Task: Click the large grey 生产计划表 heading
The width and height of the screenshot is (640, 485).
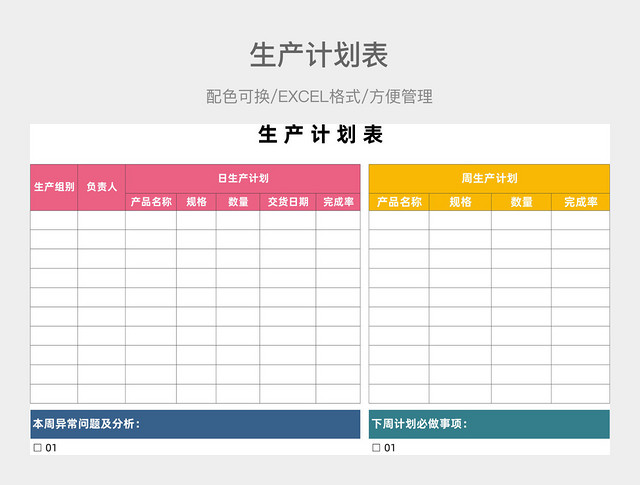Action: pyautogui.click(x=319, y=55)
